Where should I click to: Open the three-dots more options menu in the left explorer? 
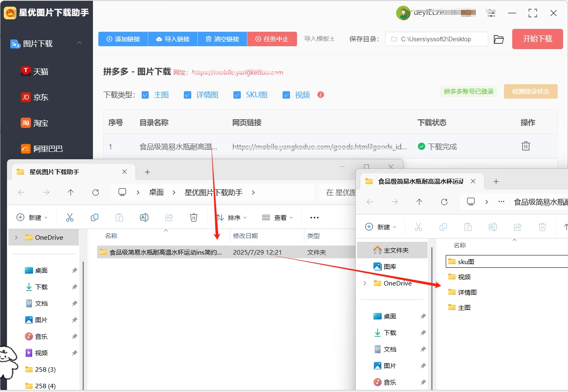314,217
